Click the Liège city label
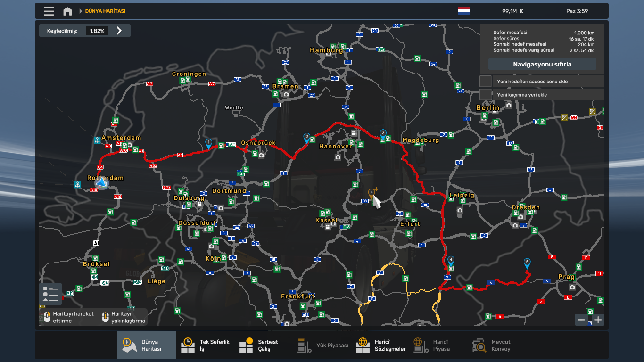This screenshot has width=644, height=362. click(157, 281)
